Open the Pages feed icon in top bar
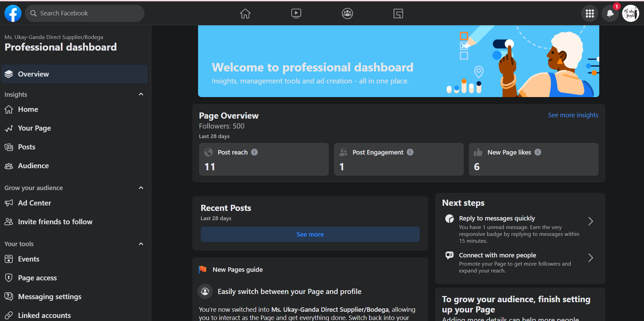 (398, 13)
